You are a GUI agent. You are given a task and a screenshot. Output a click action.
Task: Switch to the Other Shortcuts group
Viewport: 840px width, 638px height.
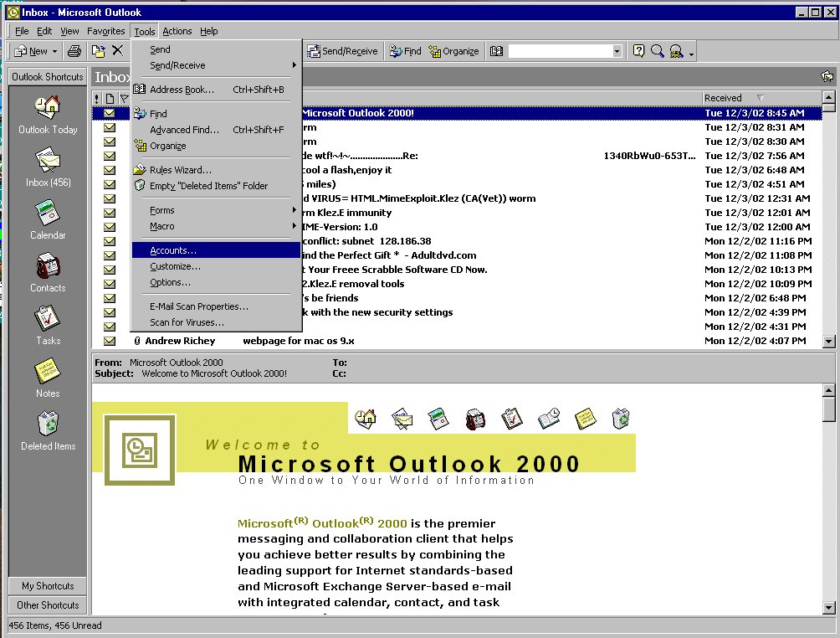click(x=48, y=605)
